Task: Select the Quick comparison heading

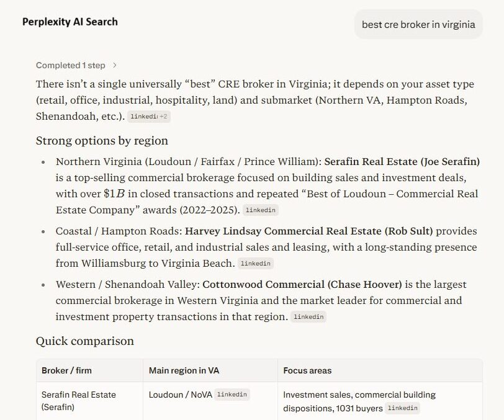Action: pyautogui.click(x=84, y=341)
